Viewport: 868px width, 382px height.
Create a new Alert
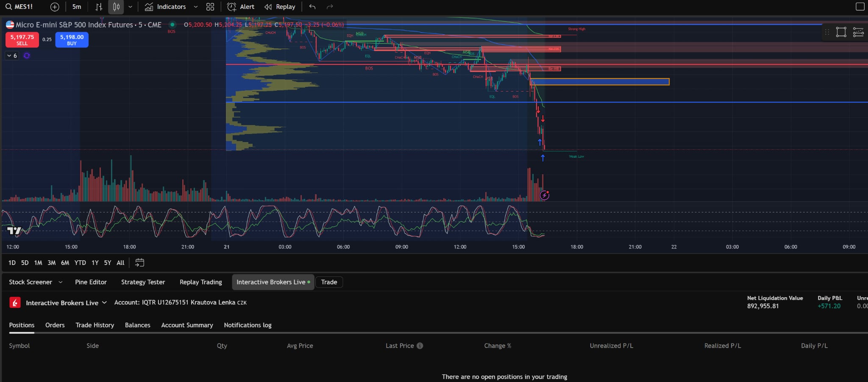click(x=241, y=7)
